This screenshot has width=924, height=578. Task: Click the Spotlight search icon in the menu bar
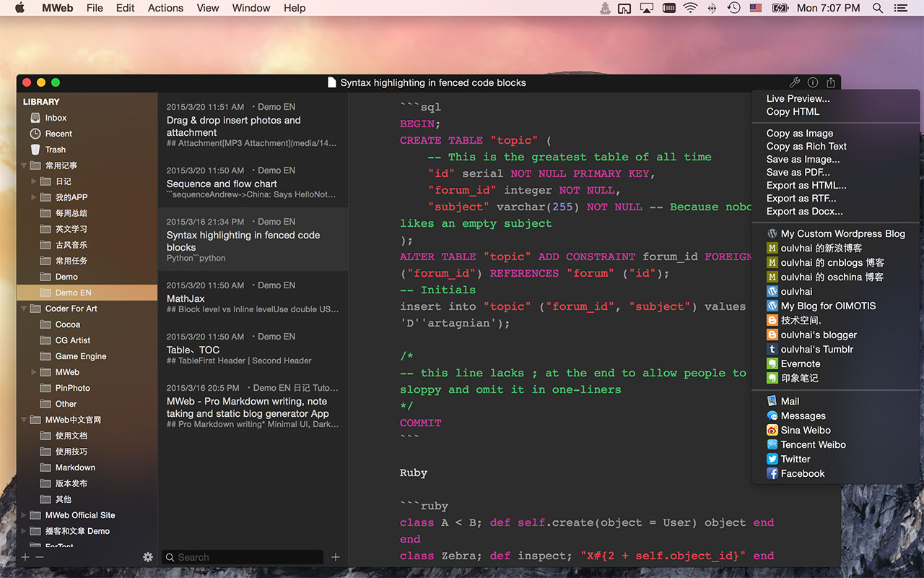[x=877, y=8]
